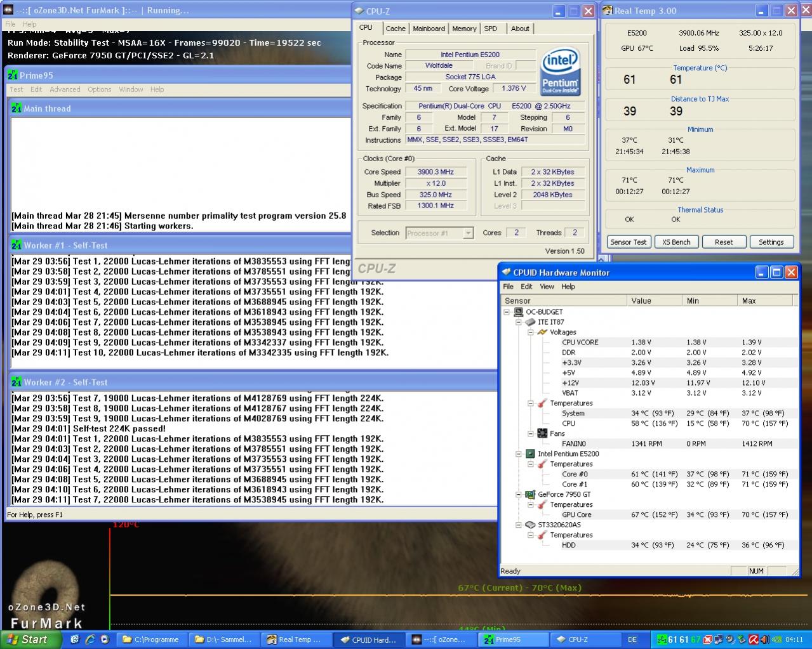Switch to the Cache tab in CPU-Z

point(396,29)
